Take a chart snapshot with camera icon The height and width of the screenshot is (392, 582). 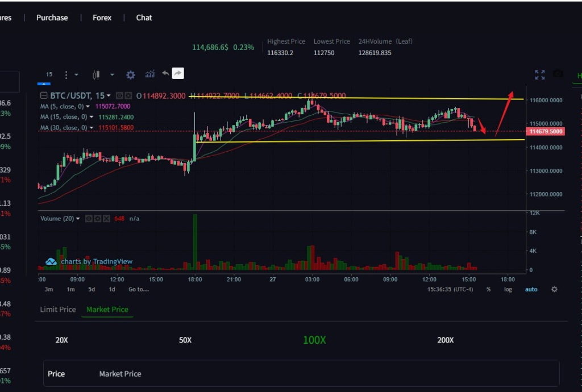[558, 74]
